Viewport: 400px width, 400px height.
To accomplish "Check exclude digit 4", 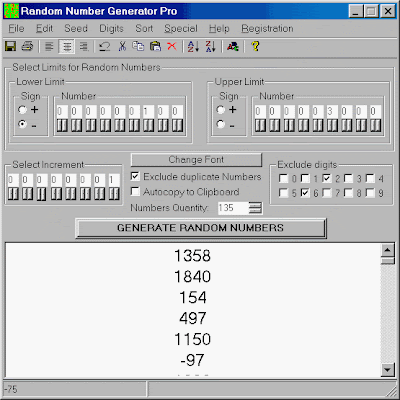I will coord(370,178).
